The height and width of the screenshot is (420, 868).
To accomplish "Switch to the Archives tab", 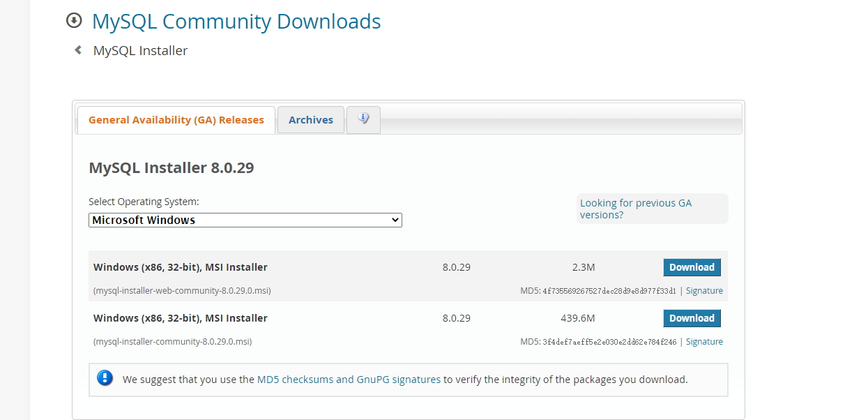I will (x=311, y=120).
